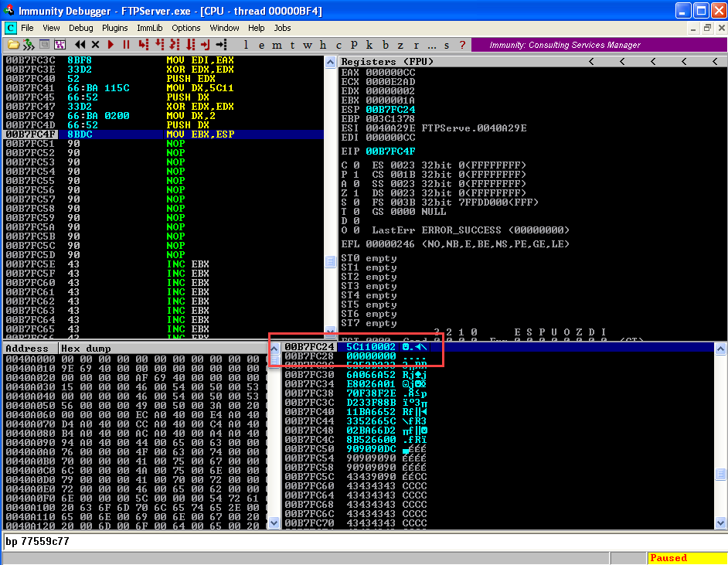Viewport: 728px width, 565px height.
Task: Click the disassembly pane scroll-up arrow
Action: pos(330,62)
